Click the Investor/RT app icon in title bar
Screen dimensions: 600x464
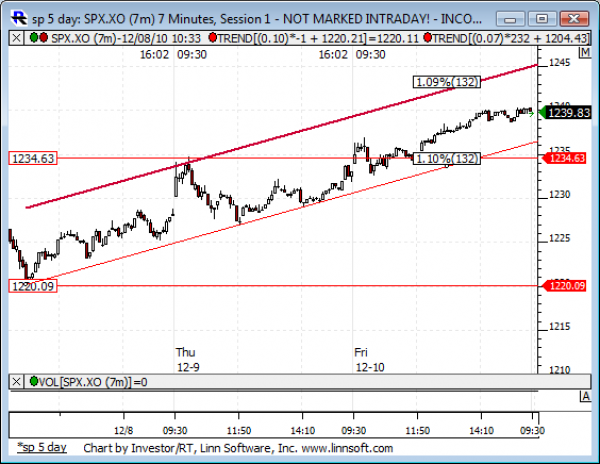(19, 18)
